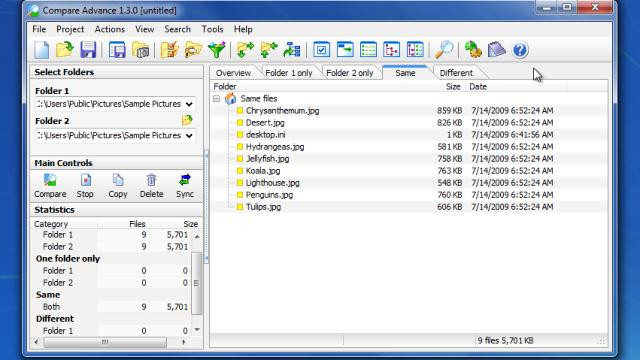The width and height of the screenshot is (640, 360).
Task: Switch to the tree view toolbar icon
Action: click(x=391, y=50)
